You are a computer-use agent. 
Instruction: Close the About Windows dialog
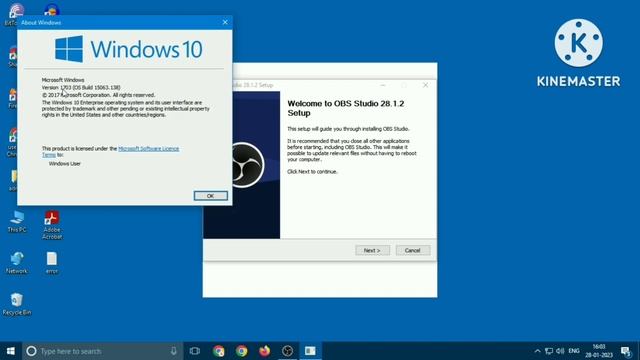(x=225, y=22)
